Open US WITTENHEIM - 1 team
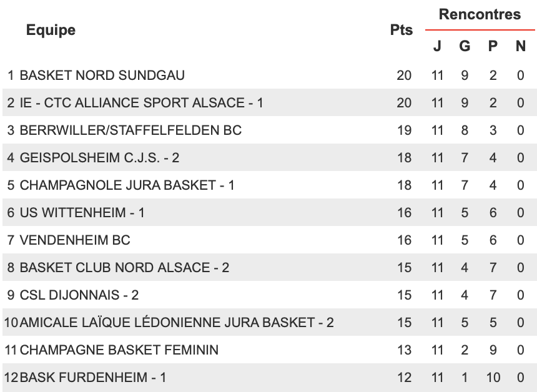Image resolution: width=537 pixels, height=392 pixels. (82, 213)
